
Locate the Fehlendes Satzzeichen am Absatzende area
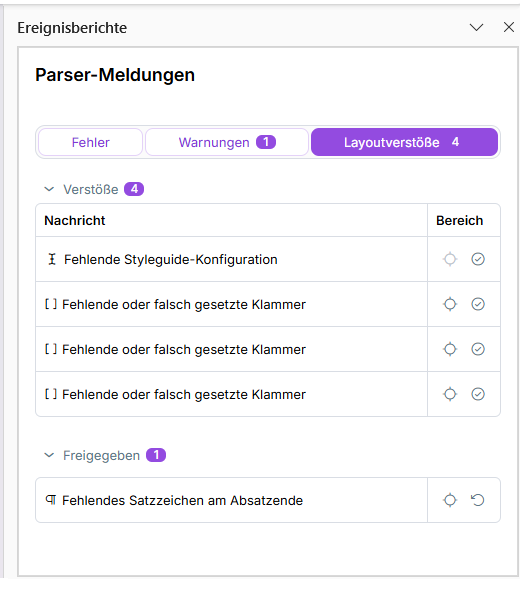(x=450, y=500)
